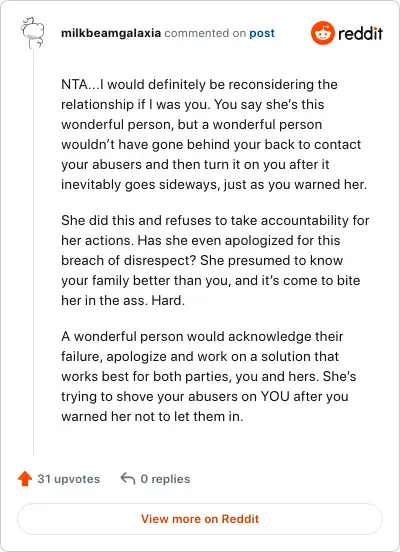This screenshot has width=400, height=552.
Task: Click the paragraph beginning "A wonderful person"
Action: [208, 376]
